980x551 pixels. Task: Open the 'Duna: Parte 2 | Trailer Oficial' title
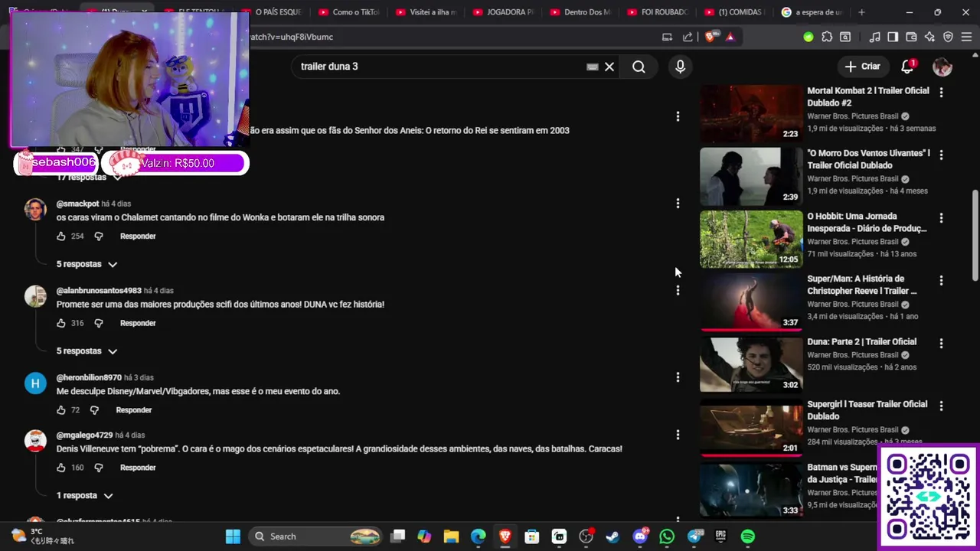click(x=861, y=342)
